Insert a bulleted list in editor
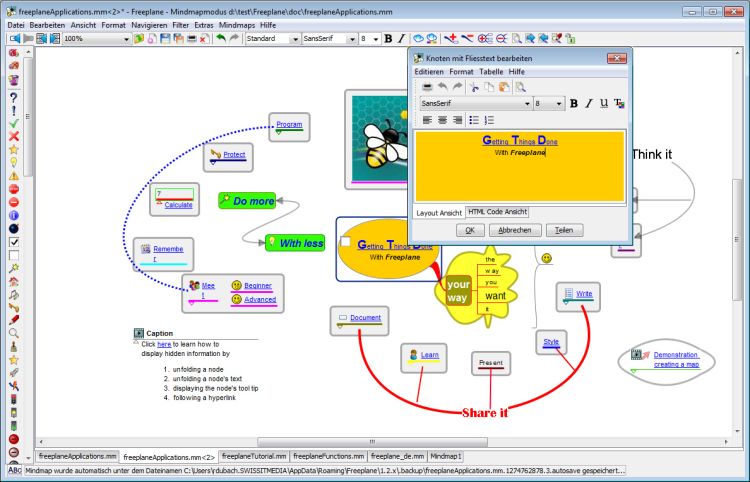The image size is (750, 482). (x=474, y=120)
